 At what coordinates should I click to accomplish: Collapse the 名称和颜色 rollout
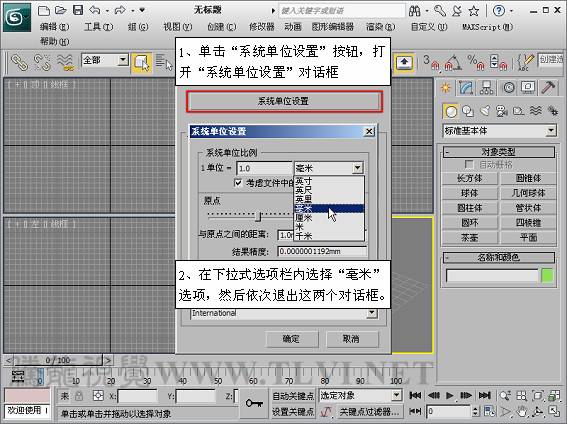499,258
